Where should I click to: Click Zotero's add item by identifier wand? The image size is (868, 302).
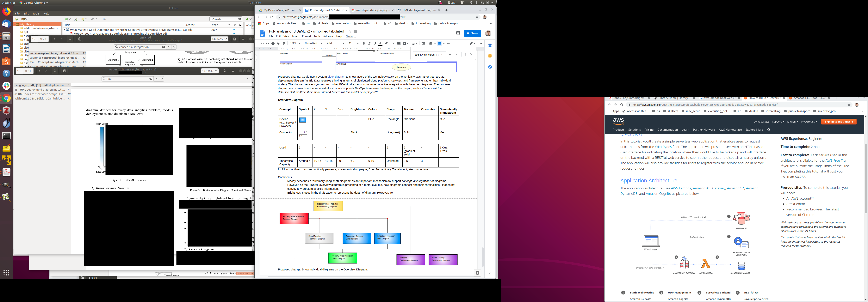click(76, 19)
